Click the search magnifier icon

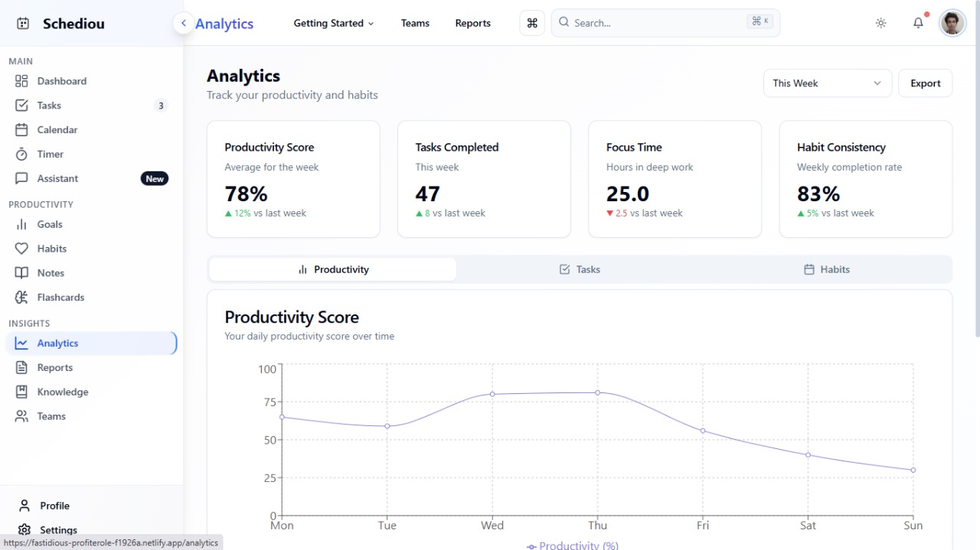tap(564, 23)
